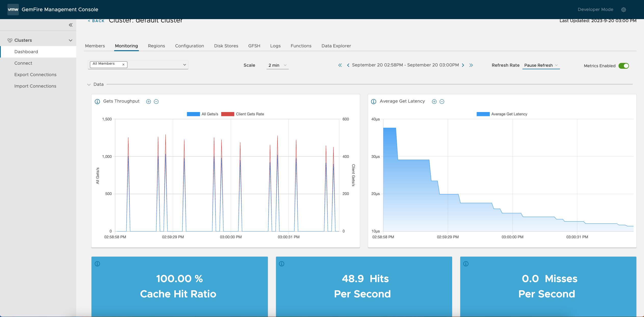Jump to latest time range double-right arrows
This screenshot has height=317, width=644.
tap(471, 65)
